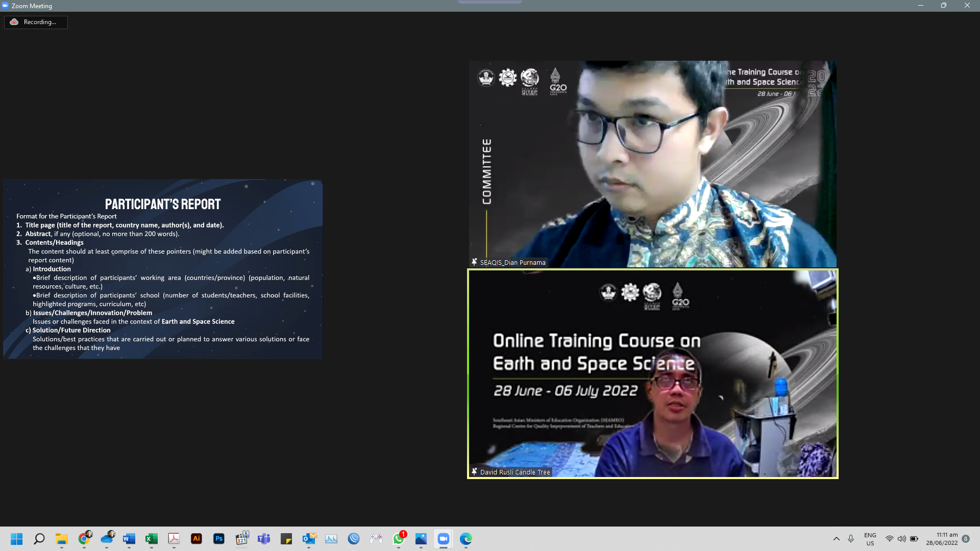This screenshot has width=980, height=551.
Task: Open the volume control from the tray
Action: point(902,539)
